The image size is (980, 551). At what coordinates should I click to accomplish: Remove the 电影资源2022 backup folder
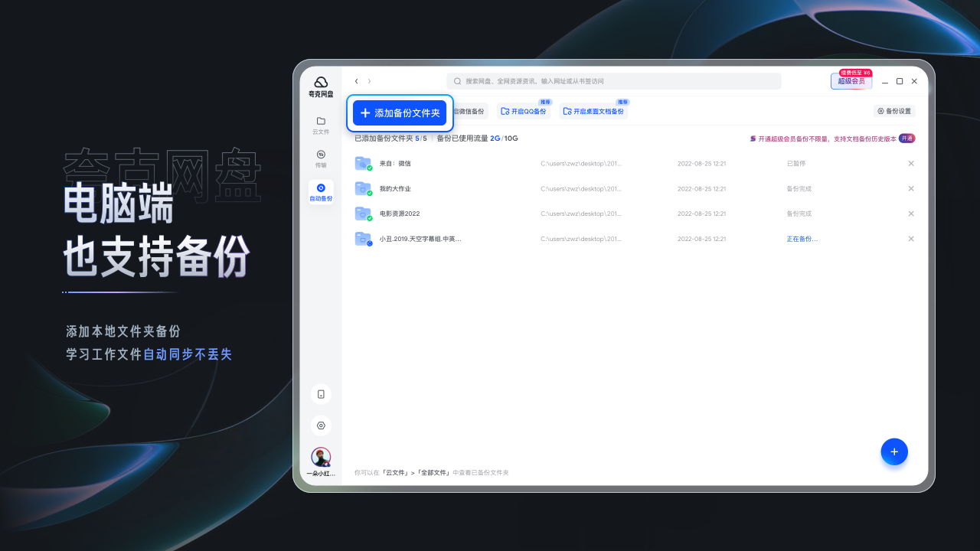click(911, 214)
